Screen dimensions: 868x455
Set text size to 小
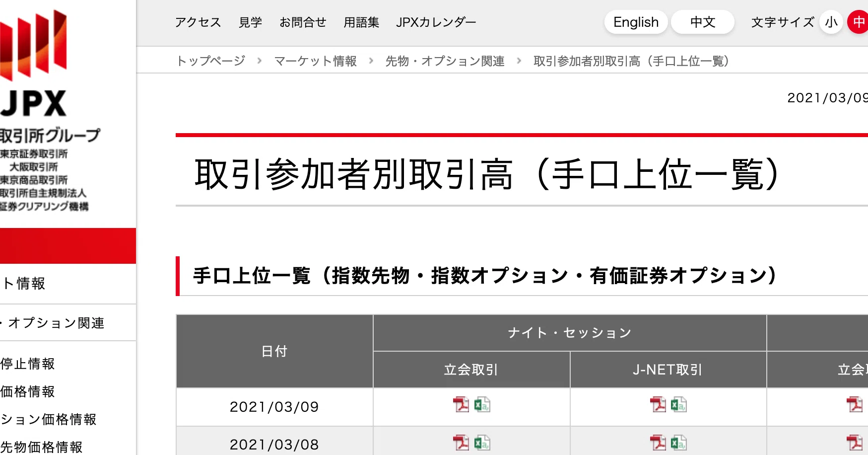click(831, 22)
